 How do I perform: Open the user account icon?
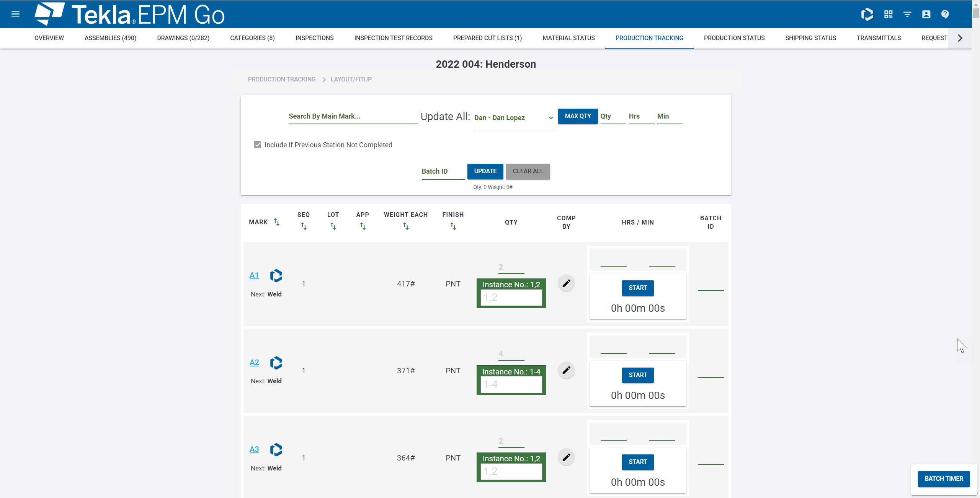(926, 14)
